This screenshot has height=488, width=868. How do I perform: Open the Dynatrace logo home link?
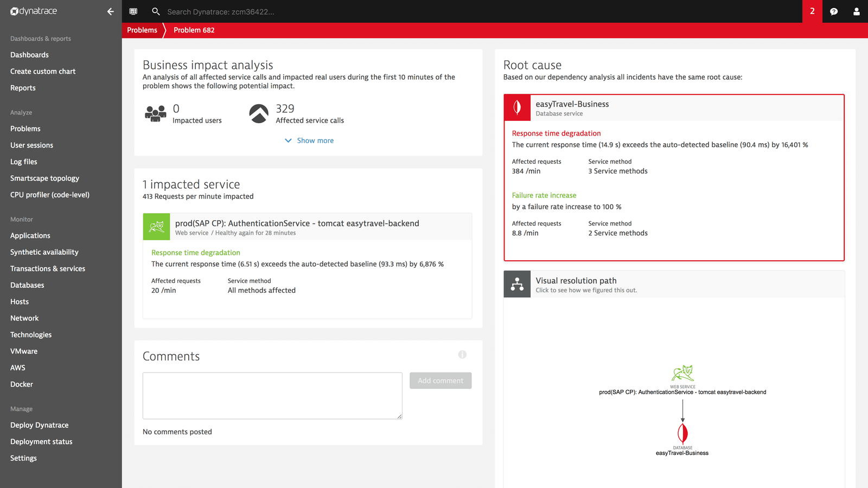point(34,11)
